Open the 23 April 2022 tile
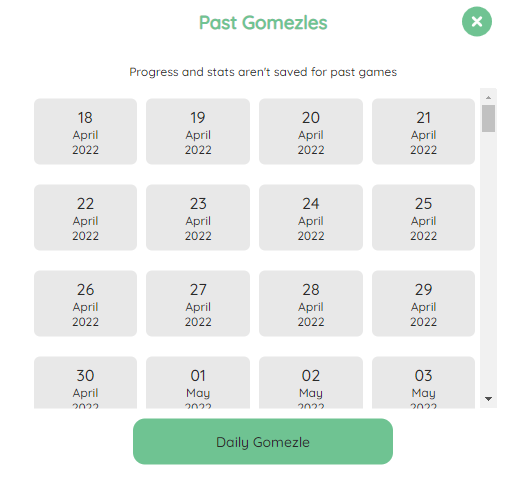531x485 pixels. click(x=198, y=217)
